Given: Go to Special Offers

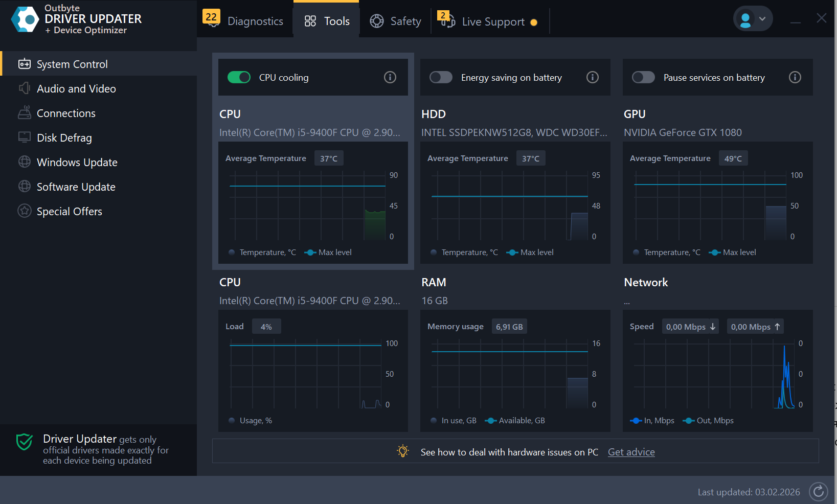Looking at the screenshot, I should (x=69, y=212).
